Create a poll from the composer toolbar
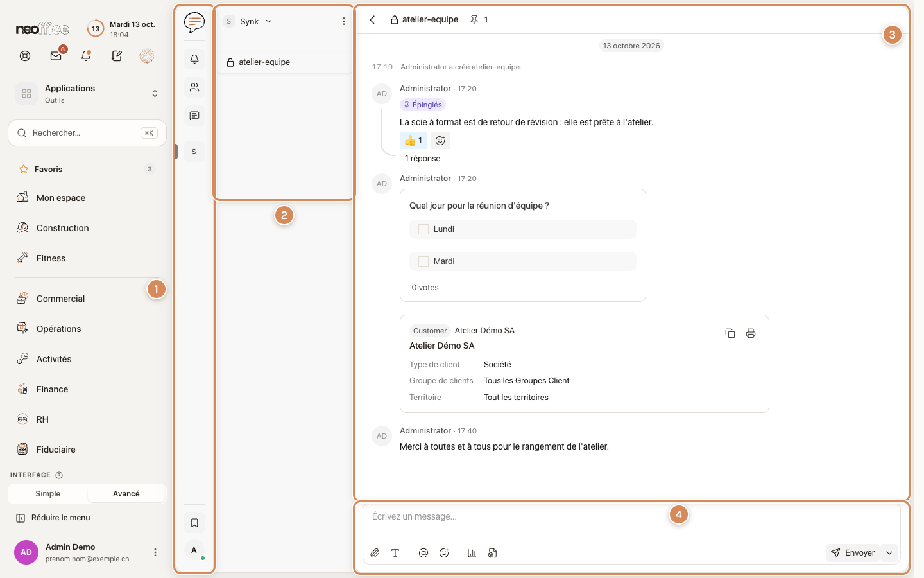The height and width of the screenshot is (578, 924). tap(472, 553)
